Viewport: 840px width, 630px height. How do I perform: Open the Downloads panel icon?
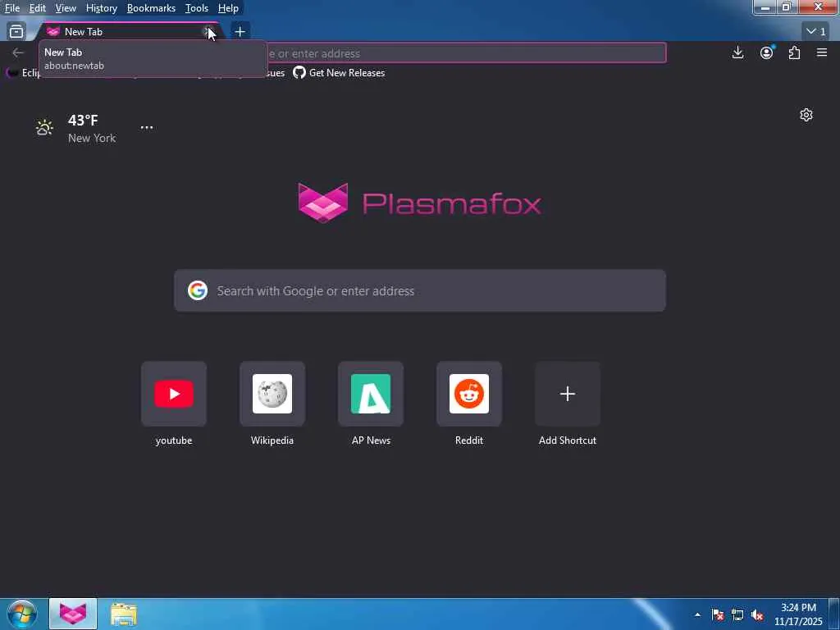(x=737, y=52)
